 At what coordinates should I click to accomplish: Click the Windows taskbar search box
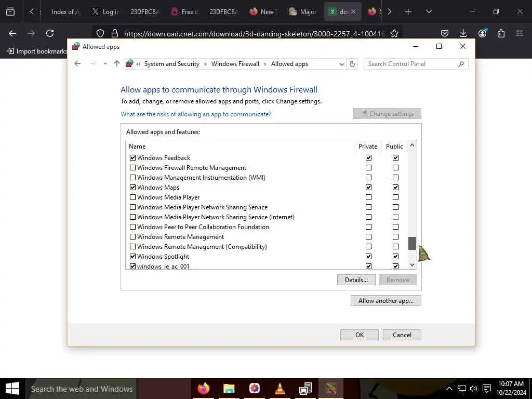[x=81, y=389]
